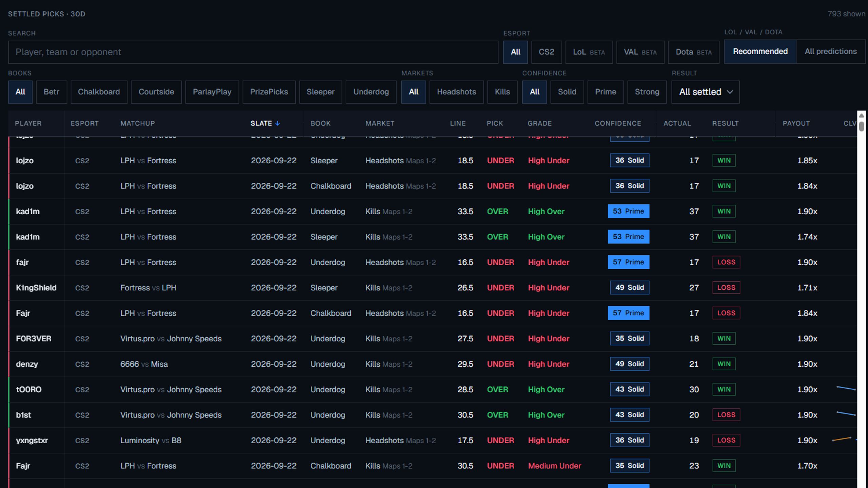The width and height of the screenshot is (868, 488).
Task: Select the LoL beta esport filter
Action: point(589,52)
